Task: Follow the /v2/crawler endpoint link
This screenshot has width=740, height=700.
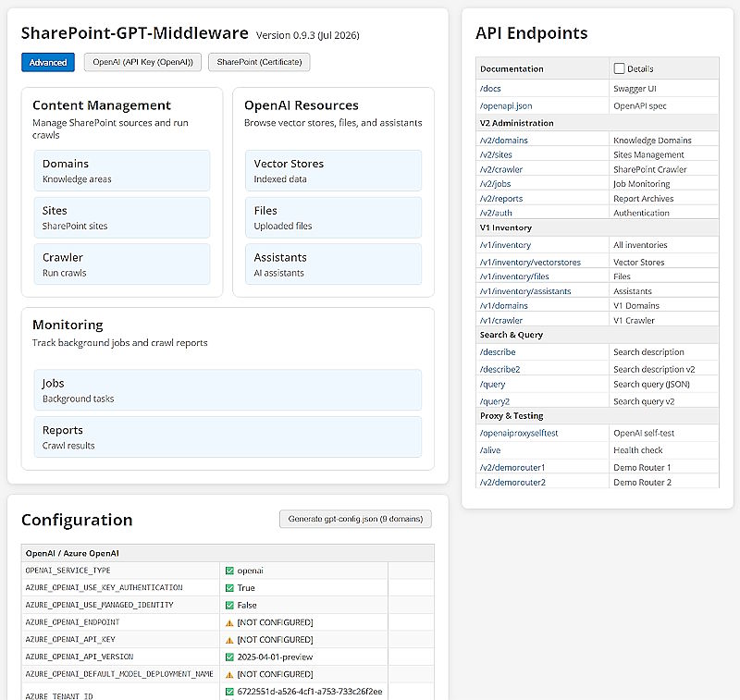Action: (500, 169)
